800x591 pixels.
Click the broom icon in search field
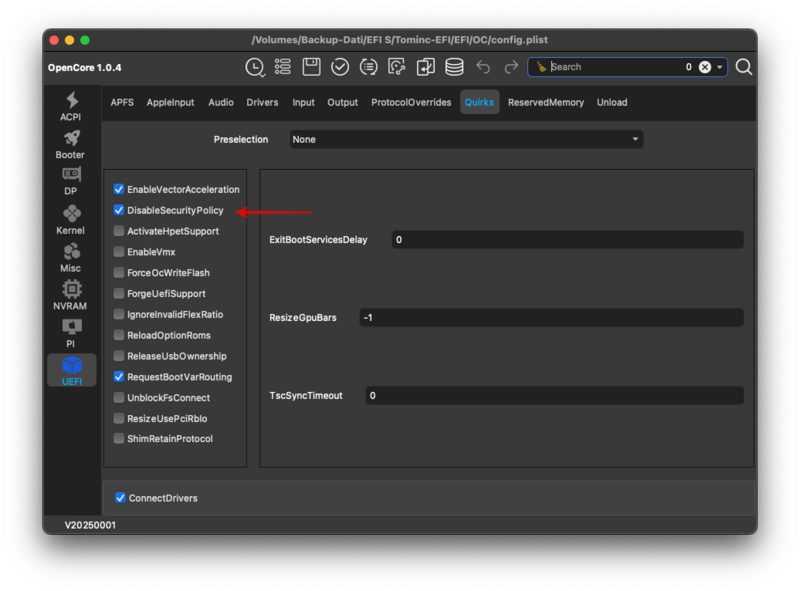(x=541, y=67)
